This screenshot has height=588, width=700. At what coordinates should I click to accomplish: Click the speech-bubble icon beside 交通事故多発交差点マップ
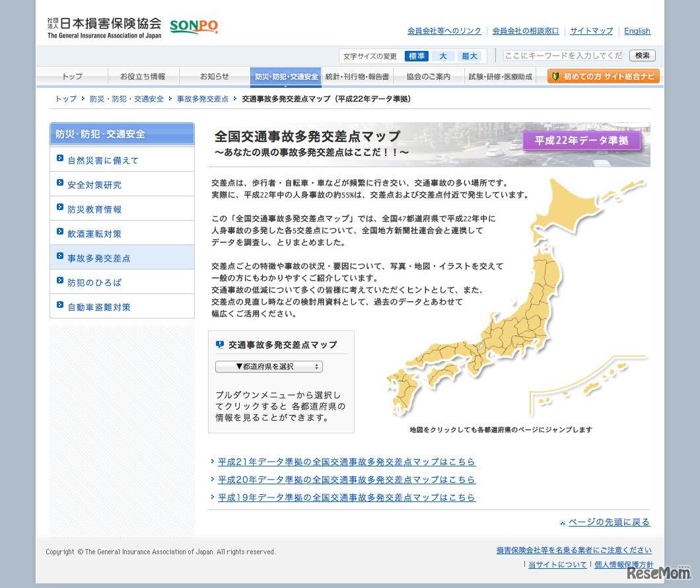220,344
